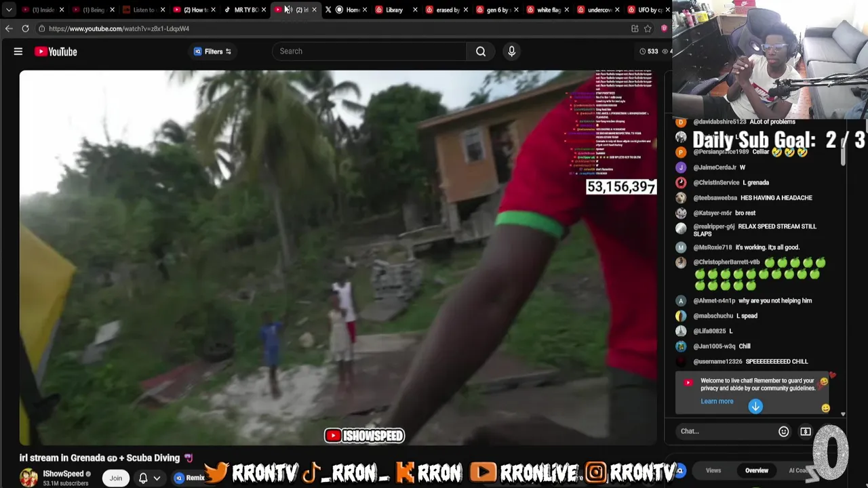View site information icon beside the URL
868x488 pixels.
[x=41, y=28]
